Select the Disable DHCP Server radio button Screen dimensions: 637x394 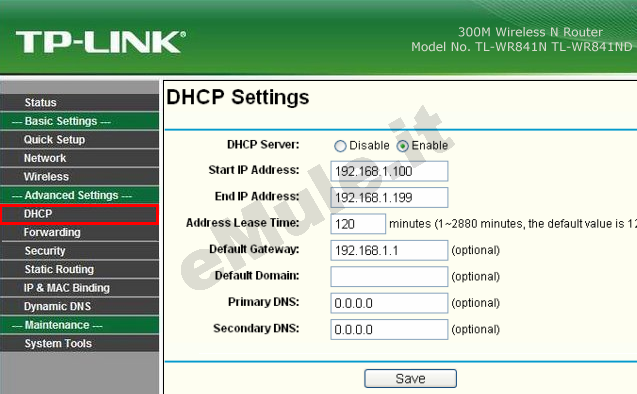[x=340, y=146]
